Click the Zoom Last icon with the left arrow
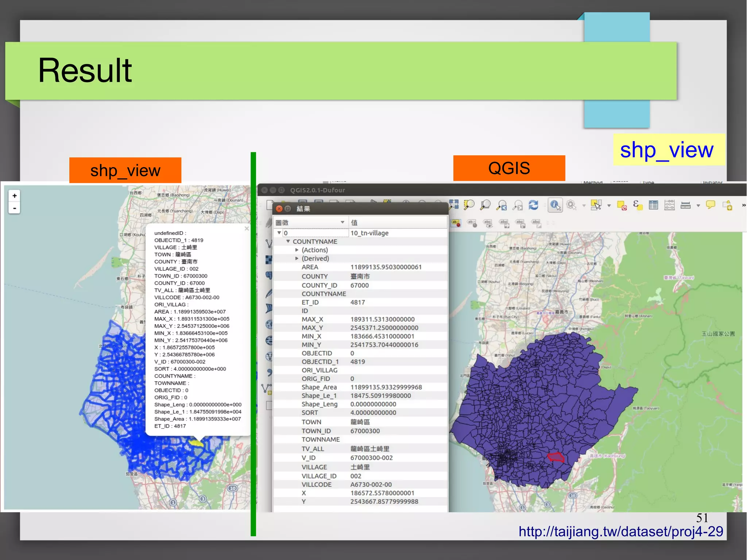Viewport: 747px width, 560px height. click(x=502, y=205)
